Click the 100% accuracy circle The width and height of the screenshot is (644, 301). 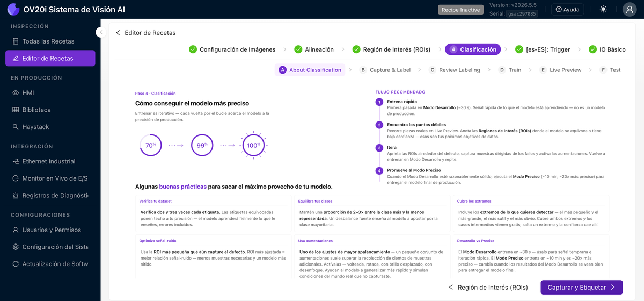tap(253, 145)
